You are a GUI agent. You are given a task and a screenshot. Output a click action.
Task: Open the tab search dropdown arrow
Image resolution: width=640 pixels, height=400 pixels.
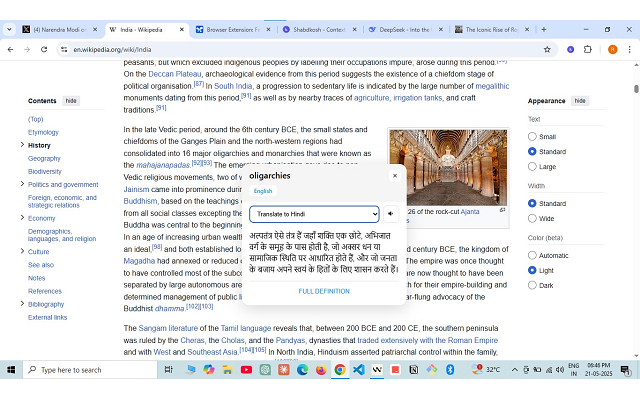tap(9, 29)
